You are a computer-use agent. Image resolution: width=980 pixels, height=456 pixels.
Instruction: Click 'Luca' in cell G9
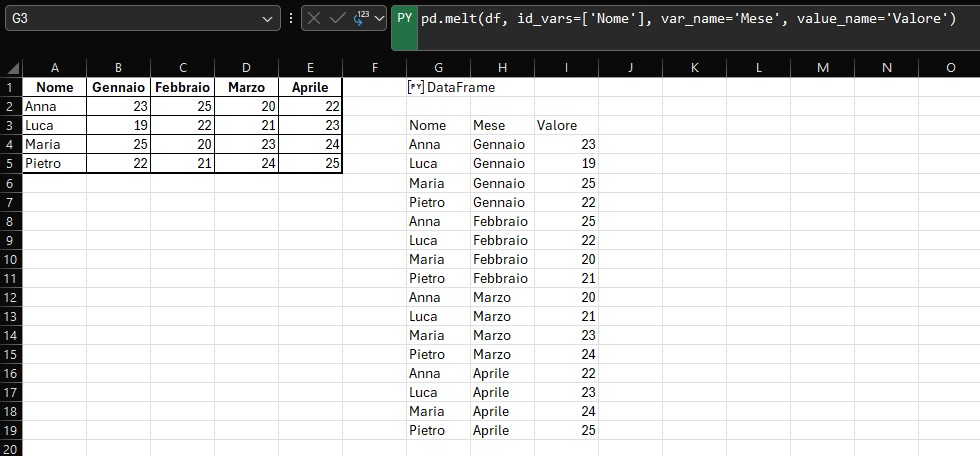coord(423,240)
